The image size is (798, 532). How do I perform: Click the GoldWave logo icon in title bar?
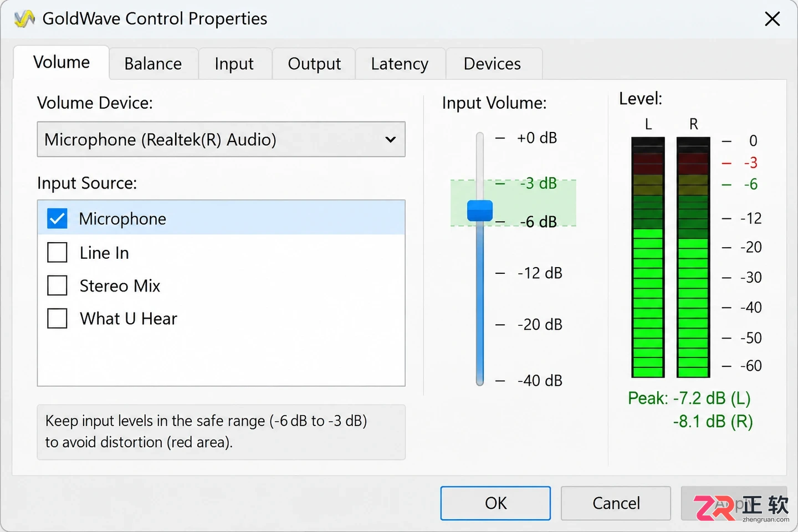24,19
